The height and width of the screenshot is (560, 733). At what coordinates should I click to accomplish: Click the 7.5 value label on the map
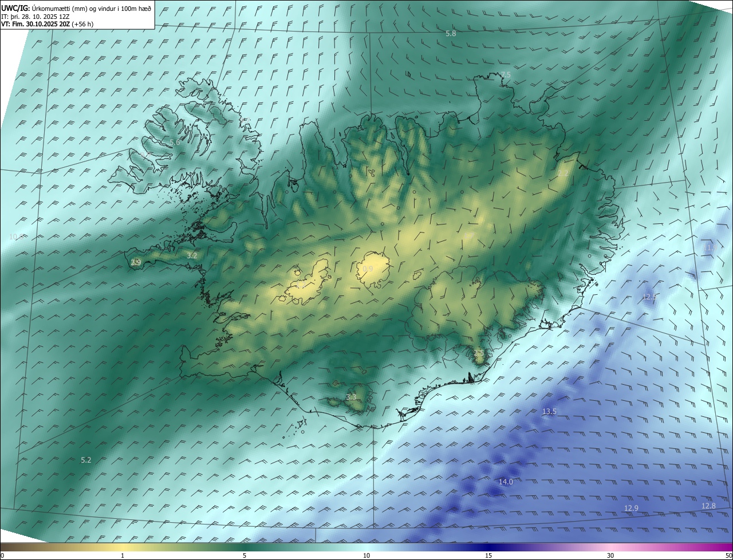(x=506, y=75)
